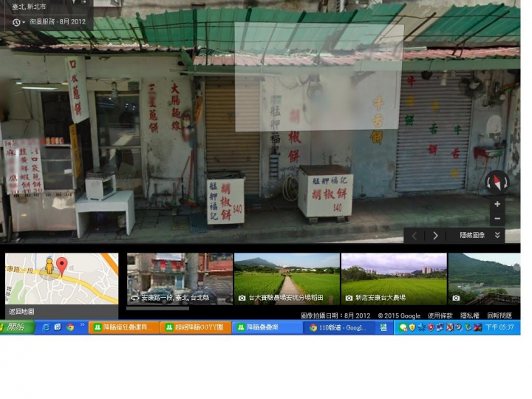Click the red shield tray icon
The width and height of the screenshot is (532, 399).
431,327
